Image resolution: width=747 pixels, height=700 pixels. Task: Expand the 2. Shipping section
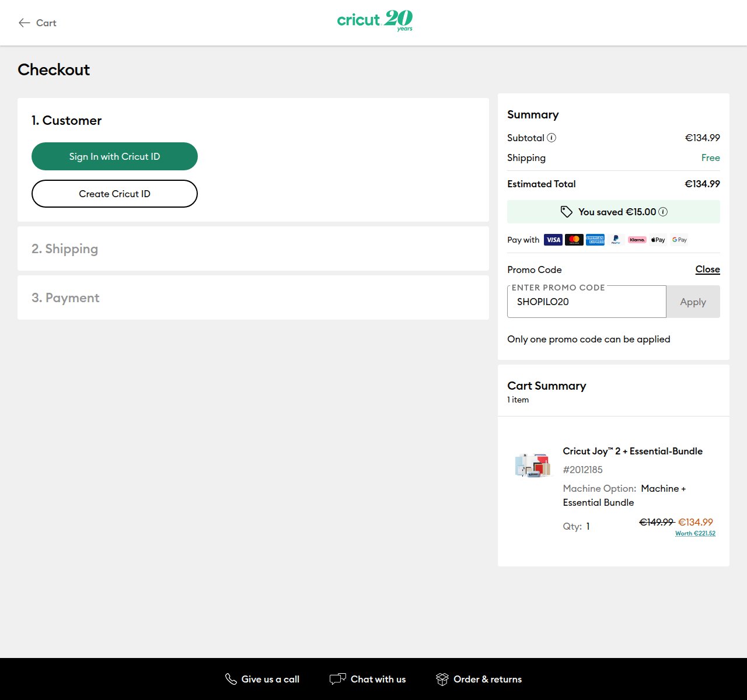tap(253, 249)
